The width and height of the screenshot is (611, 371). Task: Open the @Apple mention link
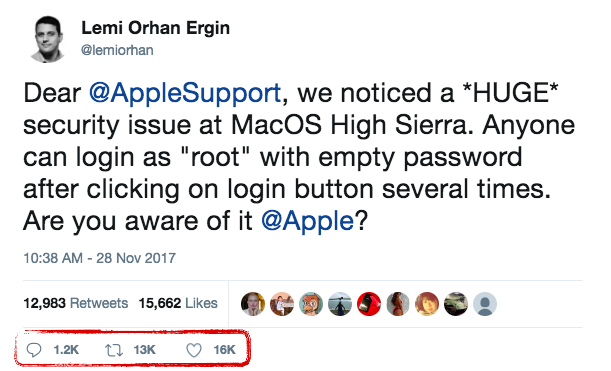click(307, 221)
